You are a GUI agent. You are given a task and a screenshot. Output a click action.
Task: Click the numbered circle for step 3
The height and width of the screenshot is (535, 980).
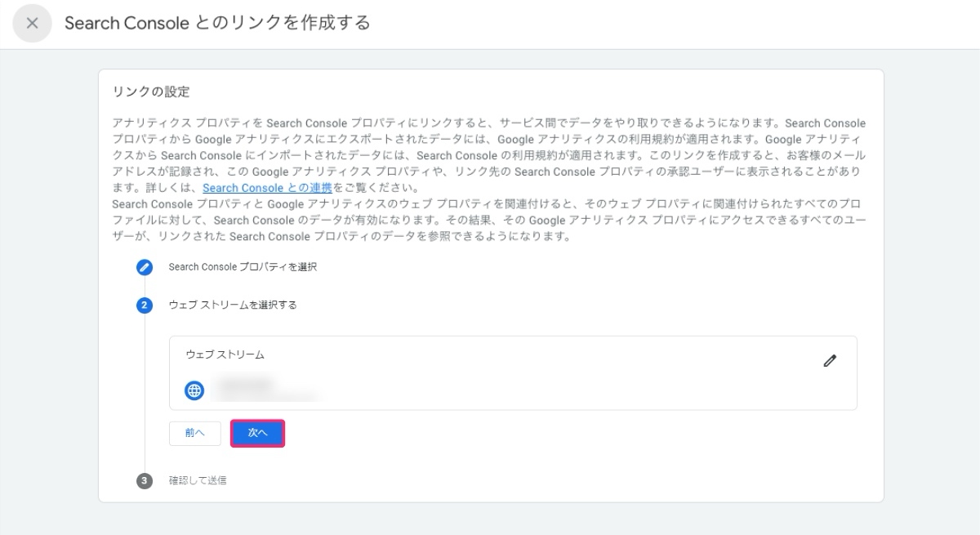click(145, 480)
